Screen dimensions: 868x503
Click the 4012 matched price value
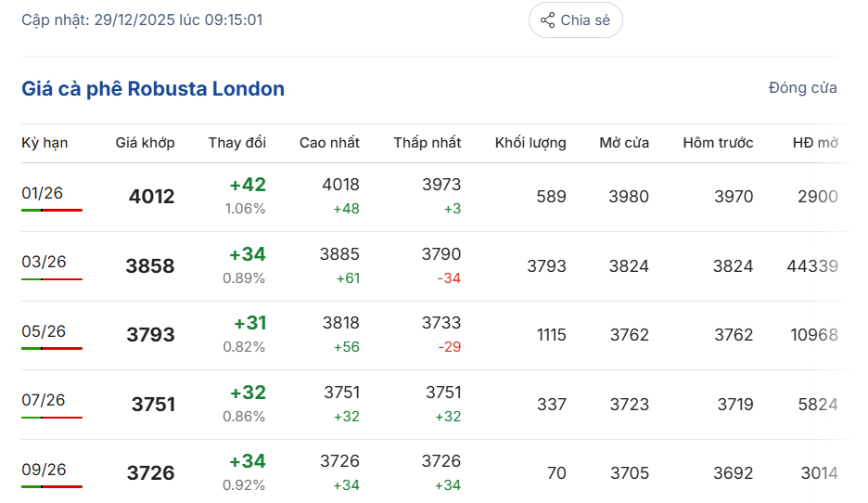click(x=151, y=197)
